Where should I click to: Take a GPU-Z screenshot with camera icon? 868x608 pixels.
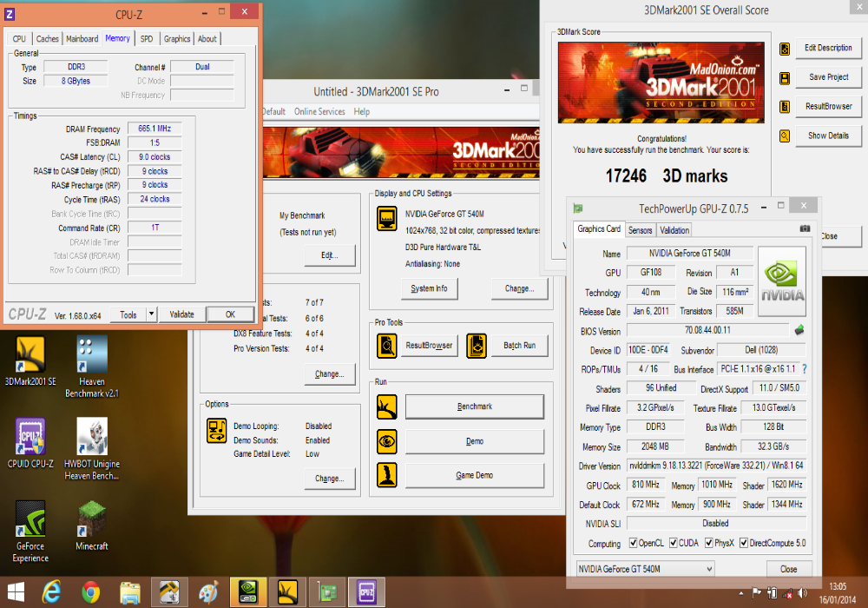pos(805,228)
